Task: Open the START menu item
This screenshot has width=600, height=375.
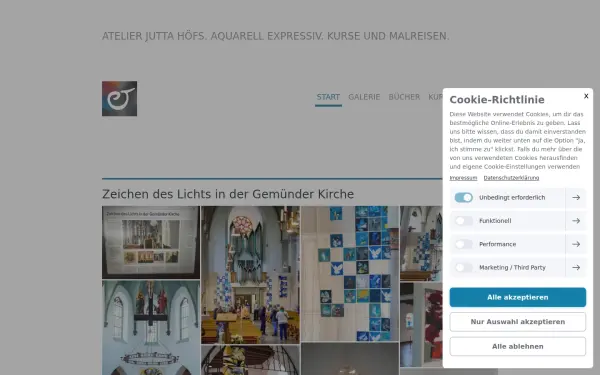Action: point(328,97)
